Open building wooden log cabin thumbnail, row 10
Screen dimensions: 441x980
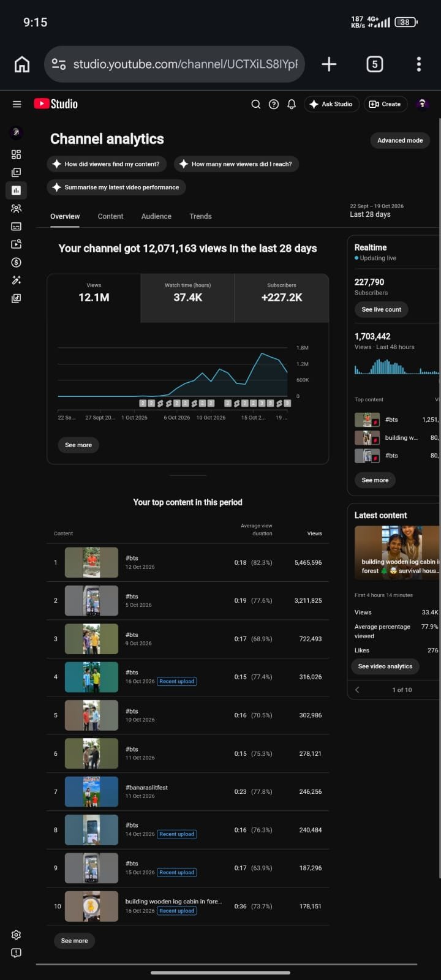pyautogui.click(x=91, y=907)
